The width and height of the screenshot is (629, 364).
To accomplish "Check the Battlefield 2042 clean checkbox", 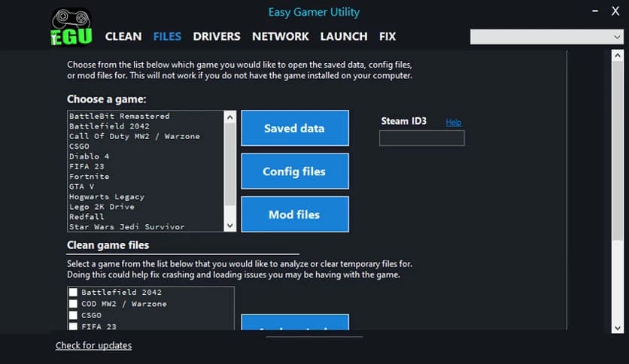I will [x=73, y=293].
